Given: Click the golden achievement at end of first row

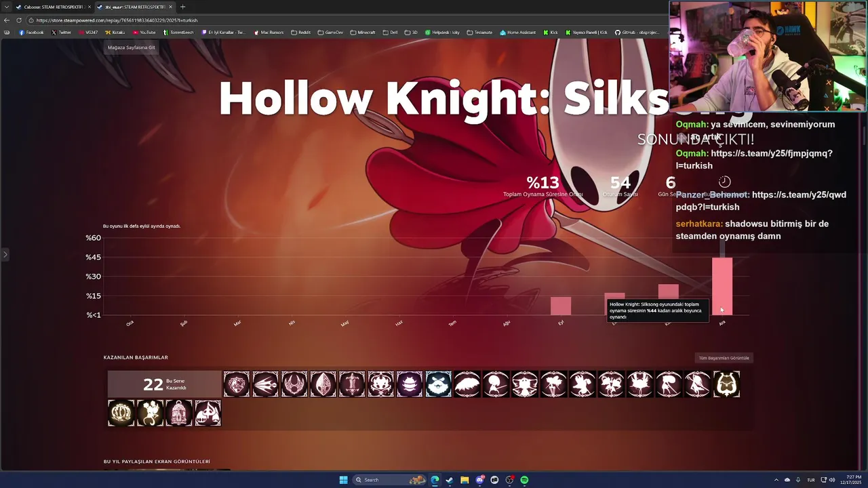Looking at the screenshot, I should point(726,384).
